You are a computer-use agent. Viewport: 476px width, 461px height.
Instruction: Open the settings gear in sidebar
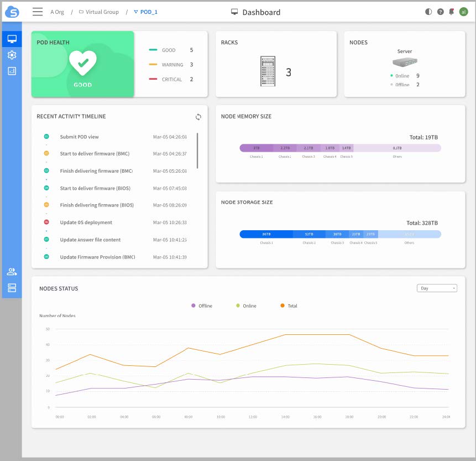(12, 55)
